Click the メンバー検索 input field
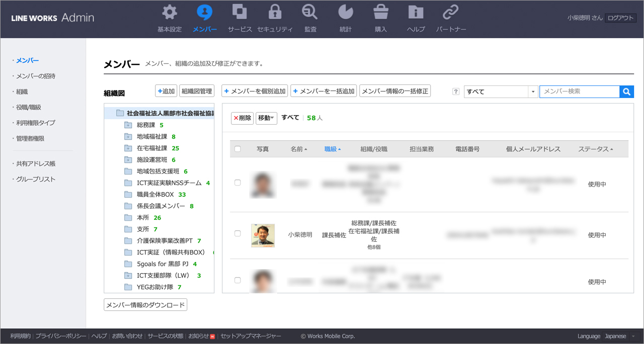The image size is (644, 344). pyautogui.click(x=579, y=92)
